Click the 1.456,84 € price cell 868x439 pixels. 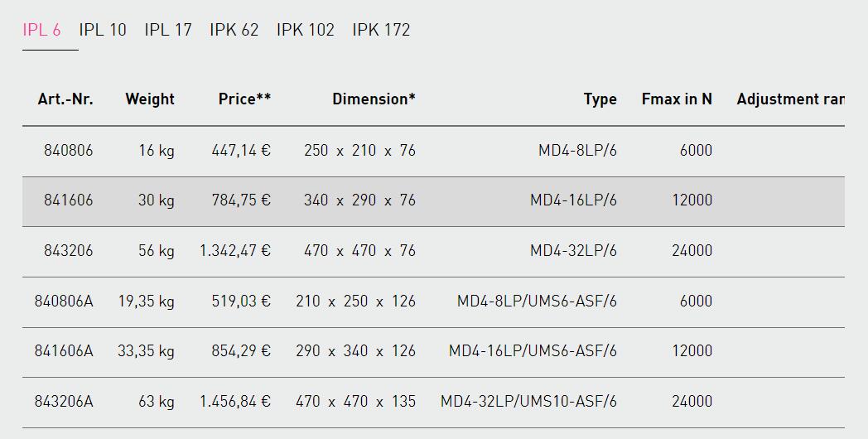pos(235,402)
